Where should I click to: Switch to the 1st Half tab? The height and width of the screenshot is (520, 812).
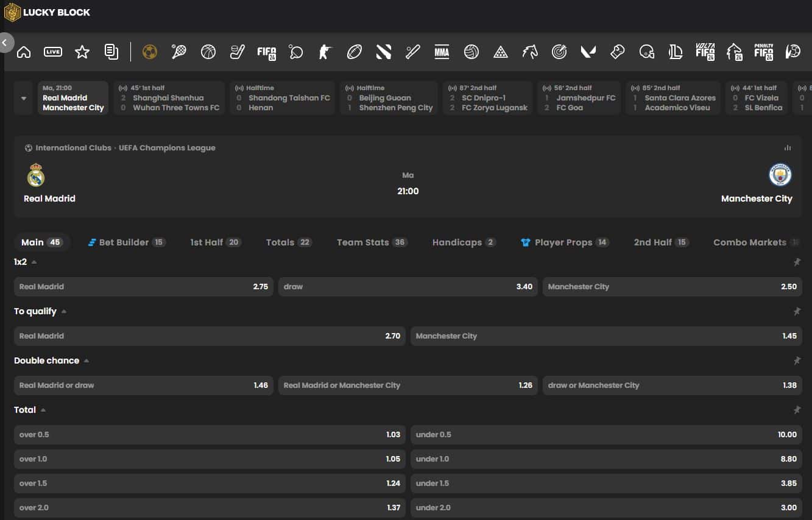point(216,242)
